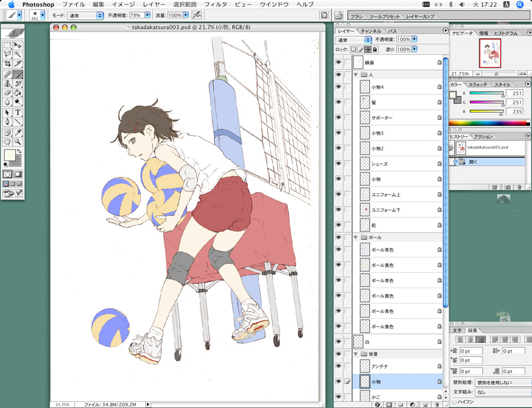
Task: Choose the Healing Brush tool
Action: pyautogui.click(x=8, y=74)
